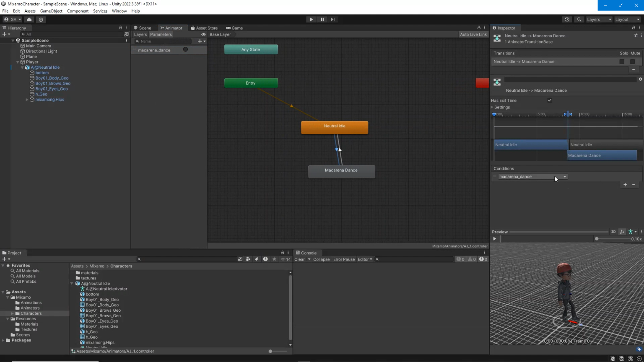Screen dimensions: 644x362
Task: Select mixamorig:Hips in the Hierarchy
Action: (49, 99)
